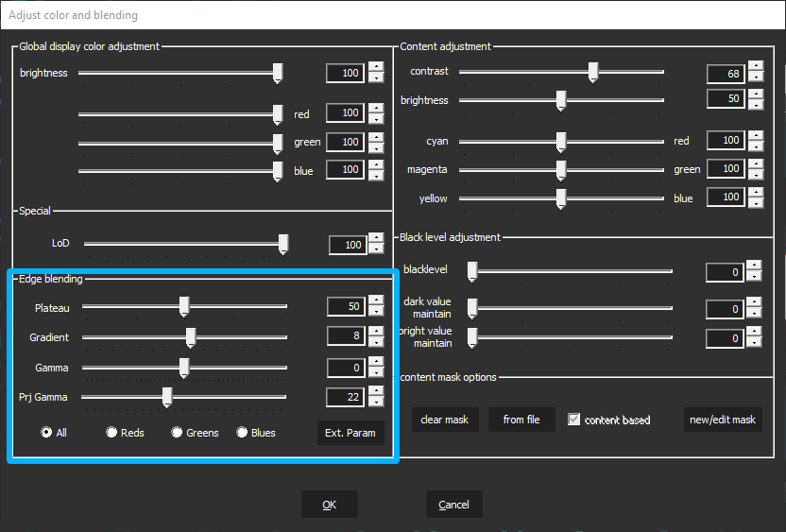
Task: Click Cancel to discard adjustments
Action: pos(453,505)
